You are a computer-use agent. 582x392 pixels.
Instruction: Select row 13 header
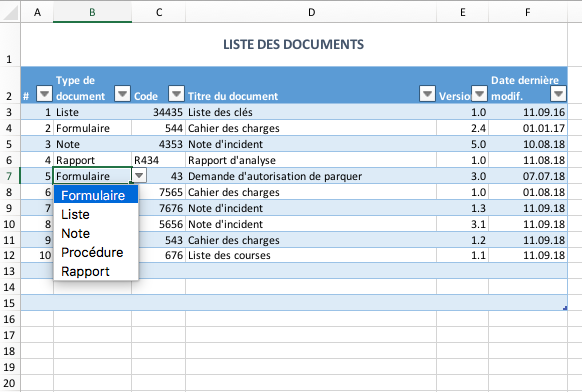pyautogui.click(x=10, y=271)
